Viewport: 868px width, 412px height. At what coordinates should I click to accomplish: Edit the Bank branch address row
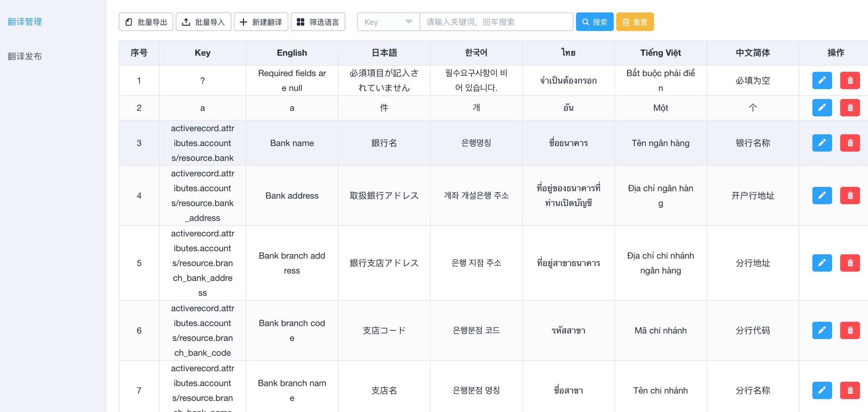click(x=822, y=263)
